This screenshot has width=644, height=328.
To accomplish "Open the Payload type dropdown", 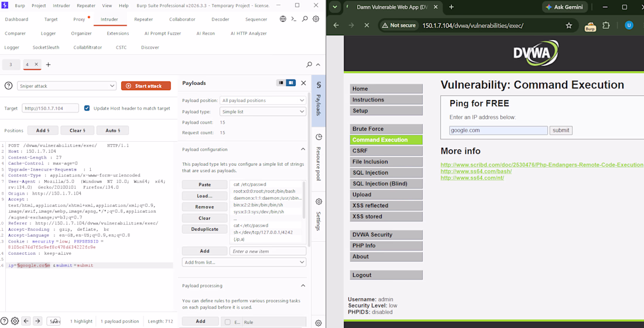I will [x=263, y=112].
